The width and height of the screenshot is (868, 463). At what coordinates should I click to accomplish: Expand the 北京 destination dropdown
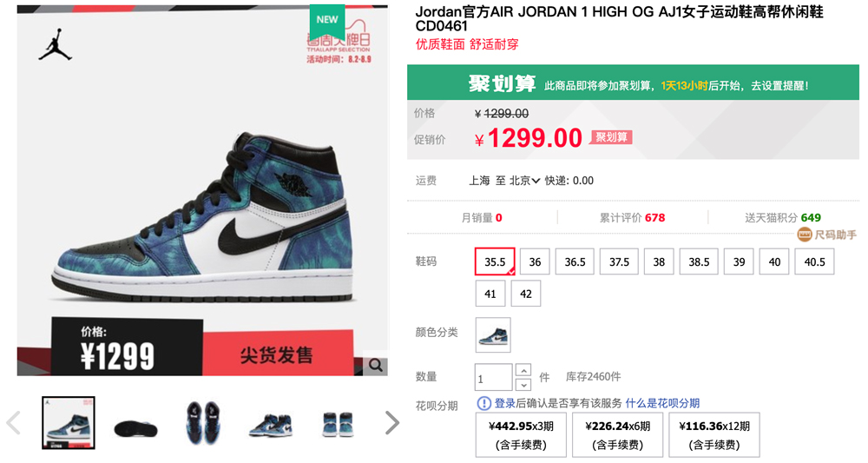[524, 181]
